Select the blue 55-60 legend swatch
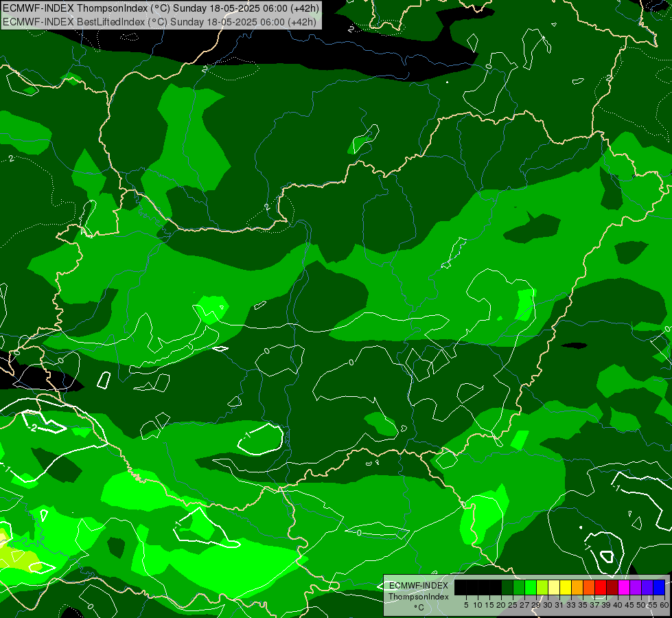672x618 pixels. 659,587
